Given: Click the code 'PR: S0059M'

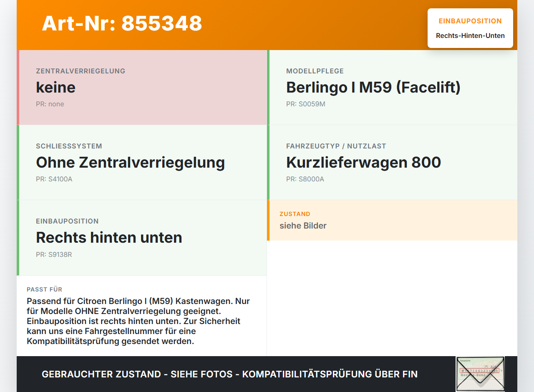Looking at the screenshot, I should (x=306, y=104).
